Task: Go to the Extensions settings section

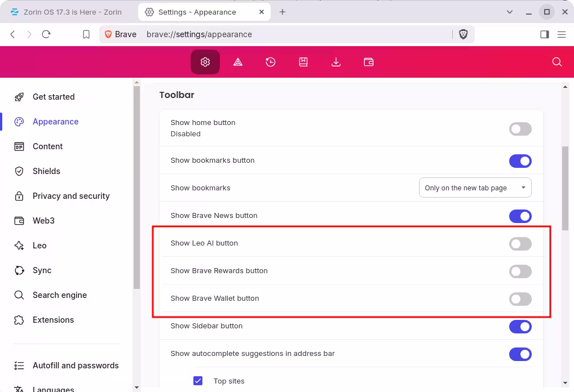Action: point(53,320)
